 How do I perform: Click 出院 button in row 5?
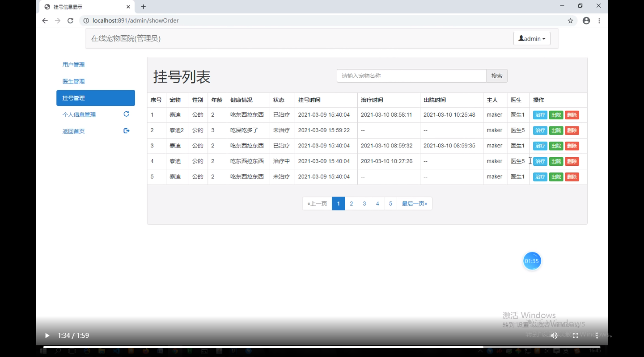point(556,176)
